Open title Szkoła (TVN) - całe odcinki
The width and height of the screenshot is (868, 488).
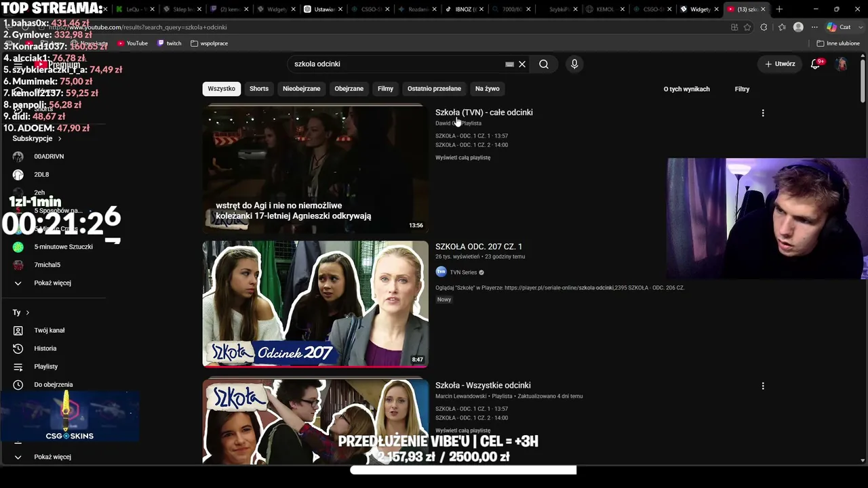click(x=484, y=113)
